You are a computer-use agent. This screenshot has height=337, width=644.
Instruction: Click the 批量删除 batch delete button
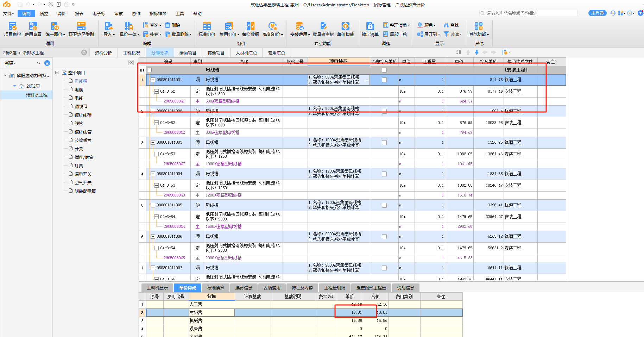(178, 34)
